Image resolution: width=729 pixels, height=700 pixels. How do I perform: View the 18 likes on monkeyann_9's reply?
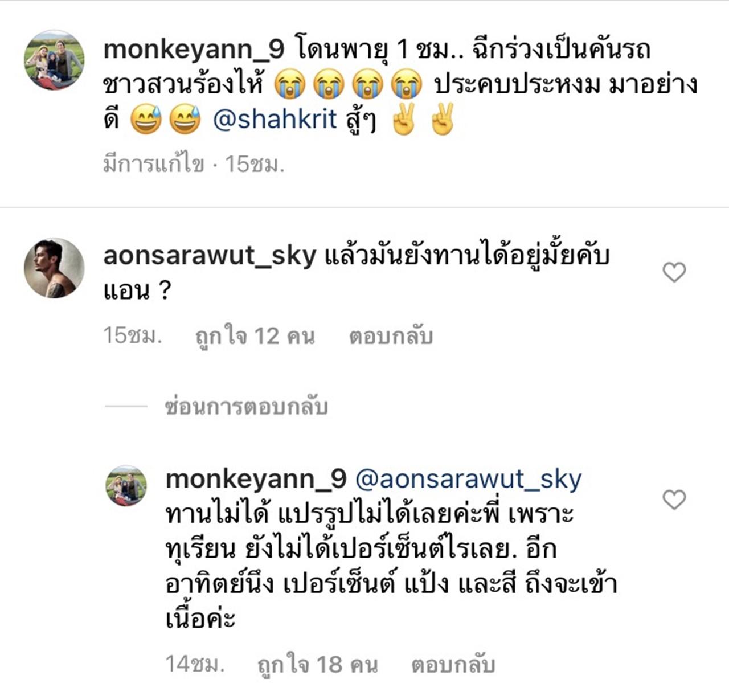317,665
